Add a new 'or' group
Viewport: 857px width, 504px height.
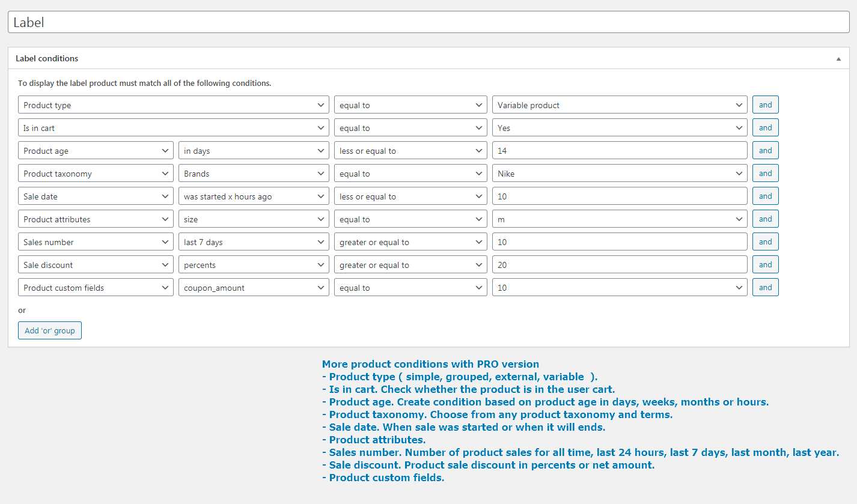click(50, 330)
